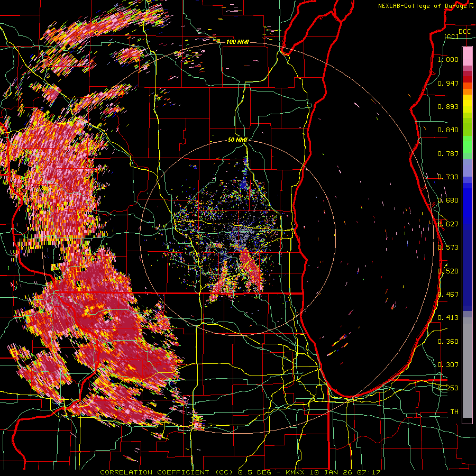
Task: Click the [CC] product label
Action: pyautogui.click(x=452, y=36)
